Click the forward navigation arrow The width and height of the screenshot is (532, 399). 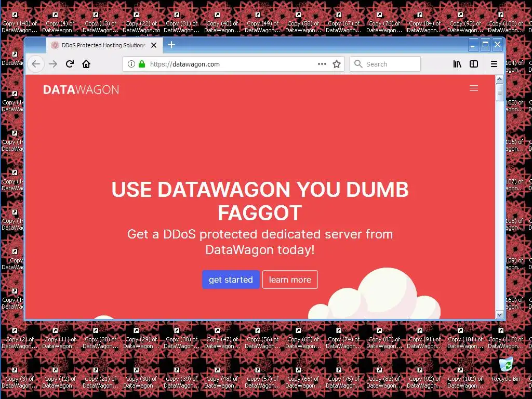click(53, 64)
